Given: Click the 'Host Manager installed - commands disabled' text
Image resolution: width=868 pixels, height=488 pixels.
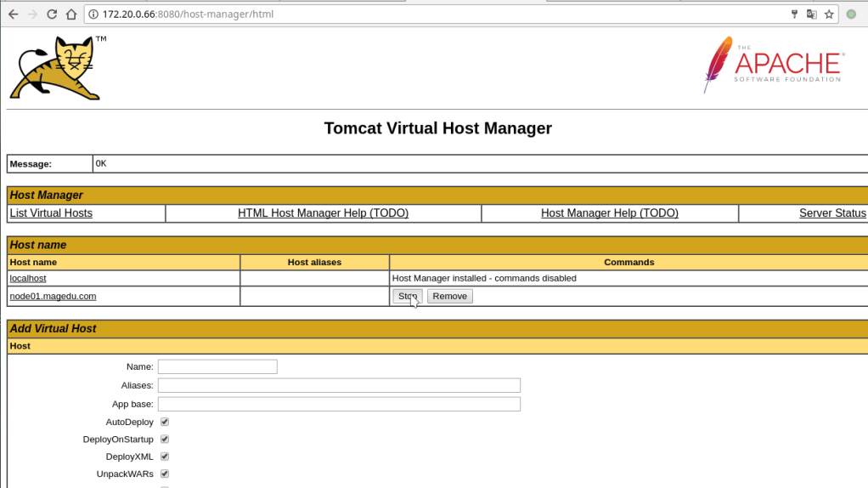Looking at the screenshot, I should (484, 278).
